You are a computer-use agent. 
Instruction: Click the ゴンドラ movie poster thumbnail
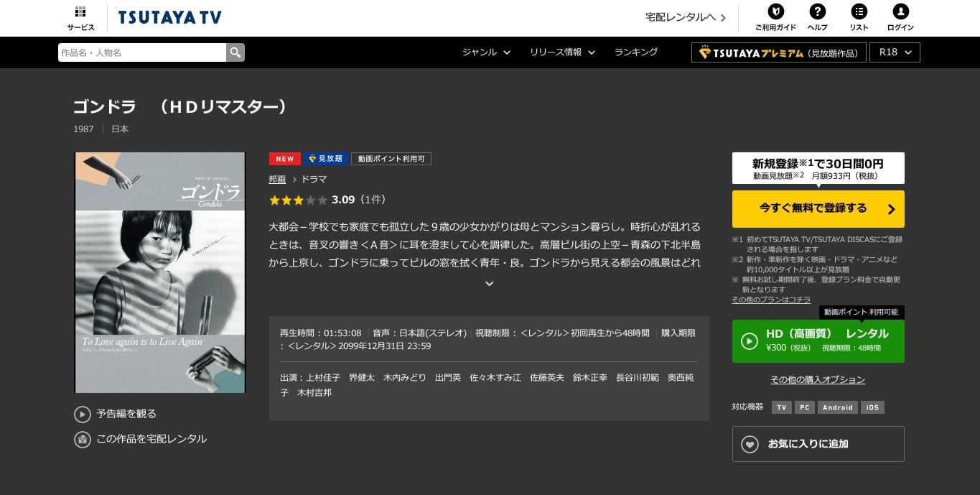pyautogui.click(x=160, y=272)
